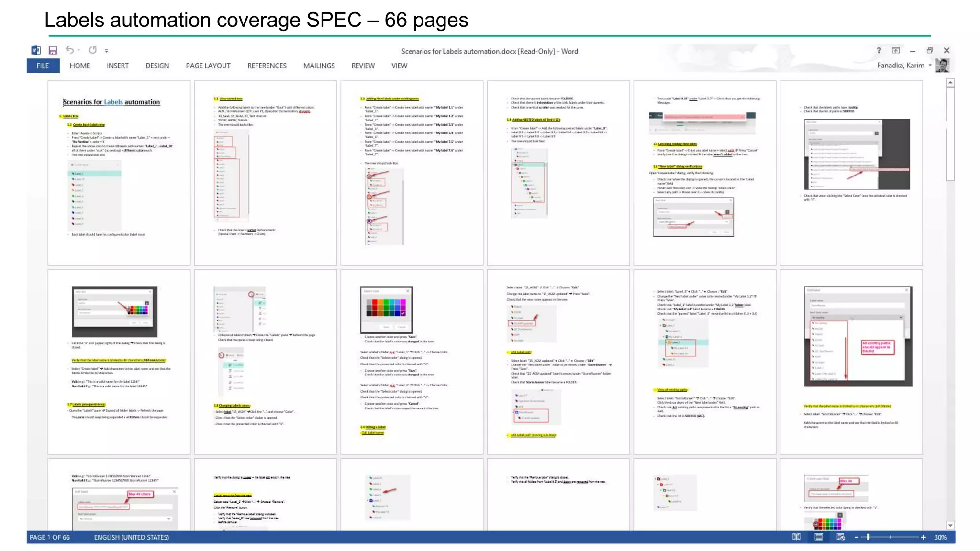Save the document with the floppy icon
Viewport: 980px width, 551px height.
(53, 50)
